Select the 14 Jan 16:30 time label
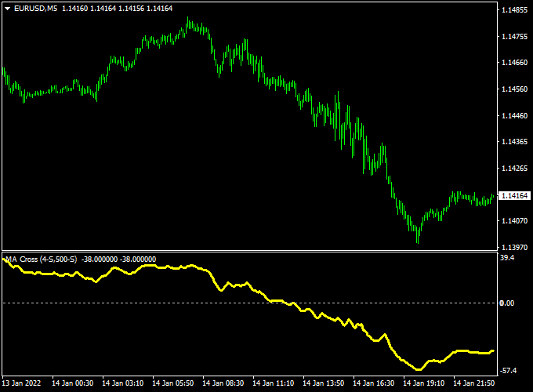 374,383
